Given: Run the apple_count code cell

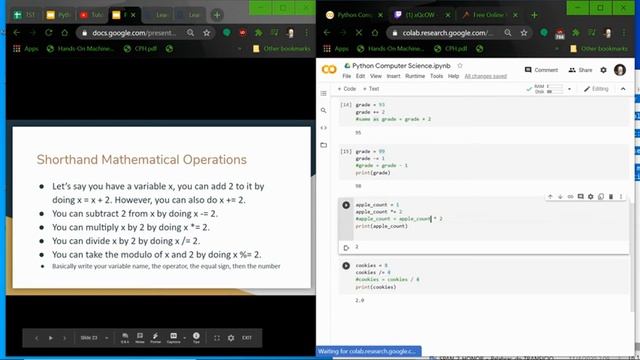Looking at the screenshot, I should pyautogui.click(x=346, y=205).
